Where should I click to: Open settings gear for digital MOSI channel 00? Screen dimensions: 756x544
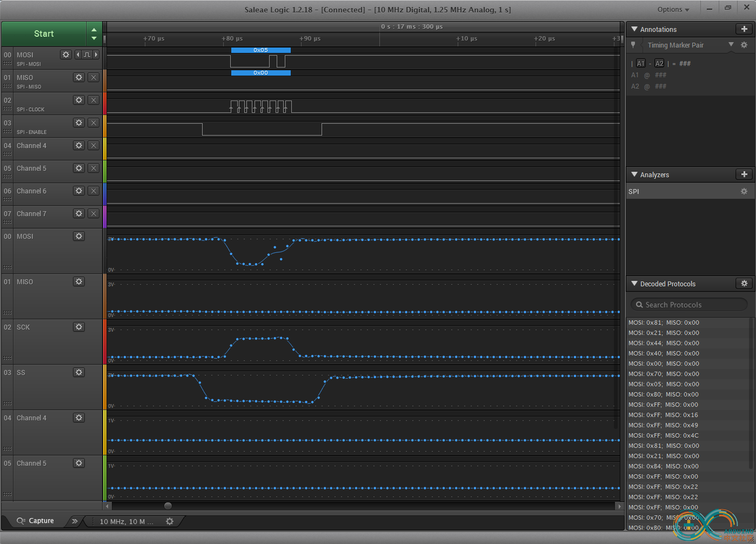(66, 55)
